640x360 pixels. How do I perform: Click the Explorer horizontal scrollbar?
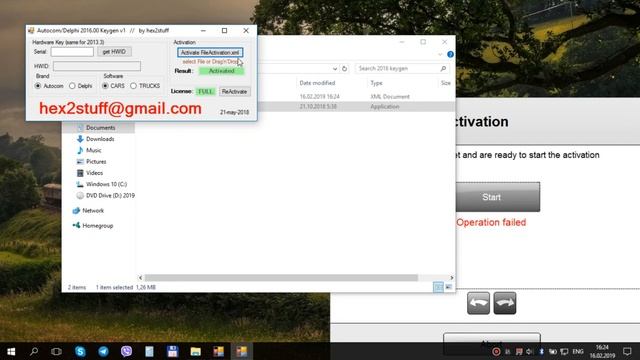(281, 278)
